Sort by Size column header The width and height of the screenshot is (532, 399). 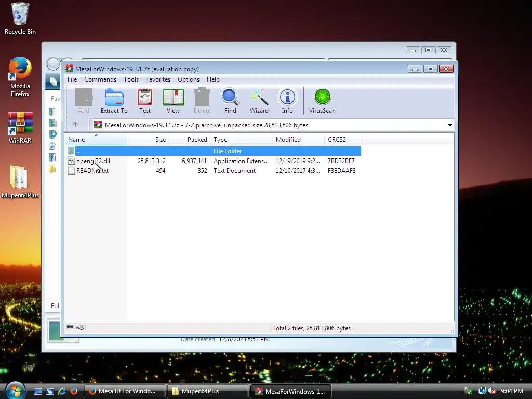point(148,139)
